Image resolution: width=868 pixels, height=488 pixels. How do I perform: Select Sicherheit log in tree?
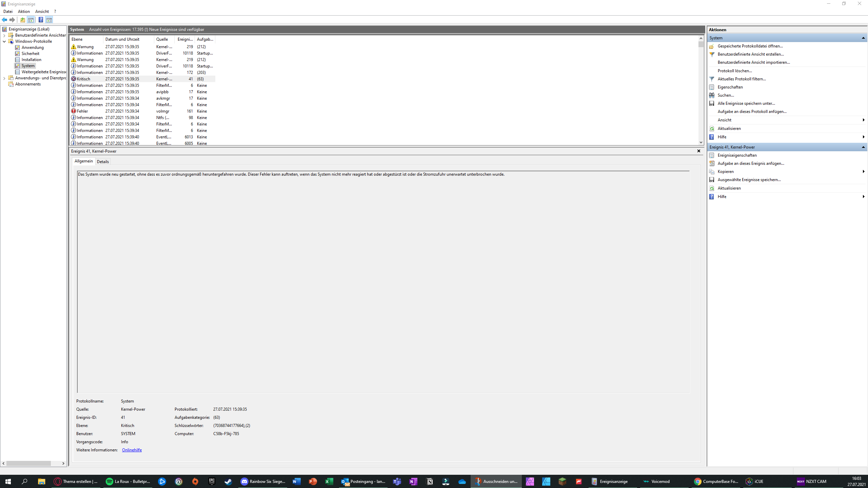30,54
